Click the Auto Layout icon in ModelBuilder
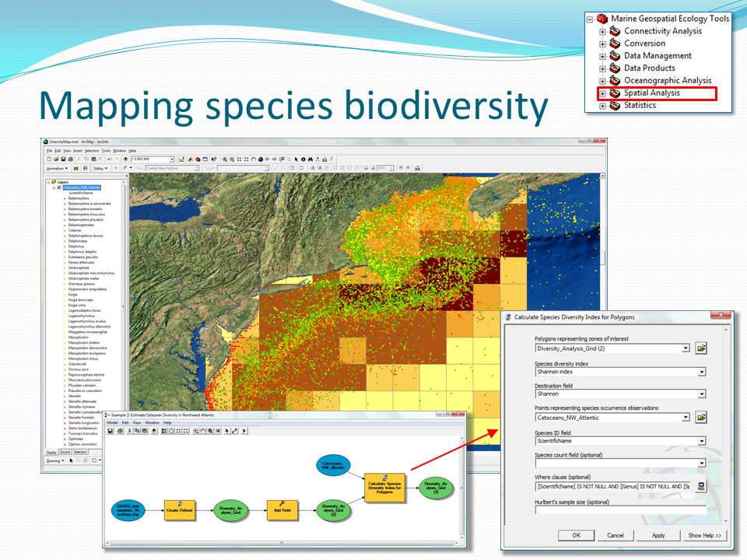 pyautogui.click(x=164, y=431)
